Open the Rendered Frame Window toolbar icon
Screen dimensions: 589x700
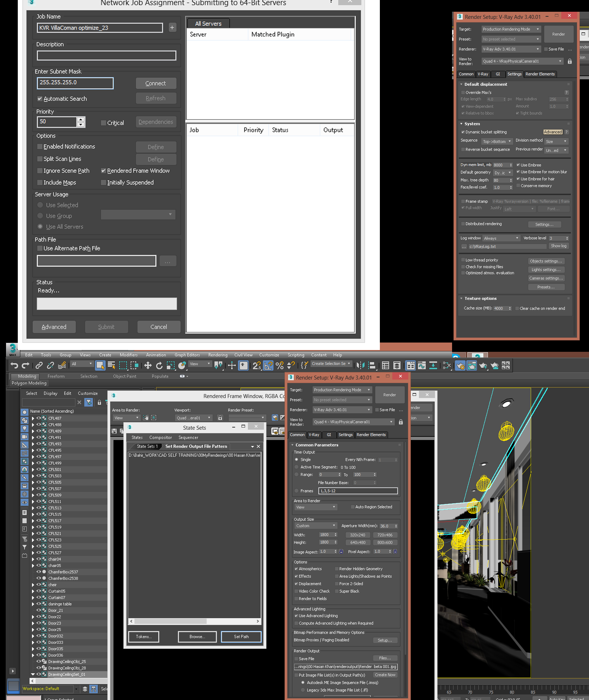(472, 365)
